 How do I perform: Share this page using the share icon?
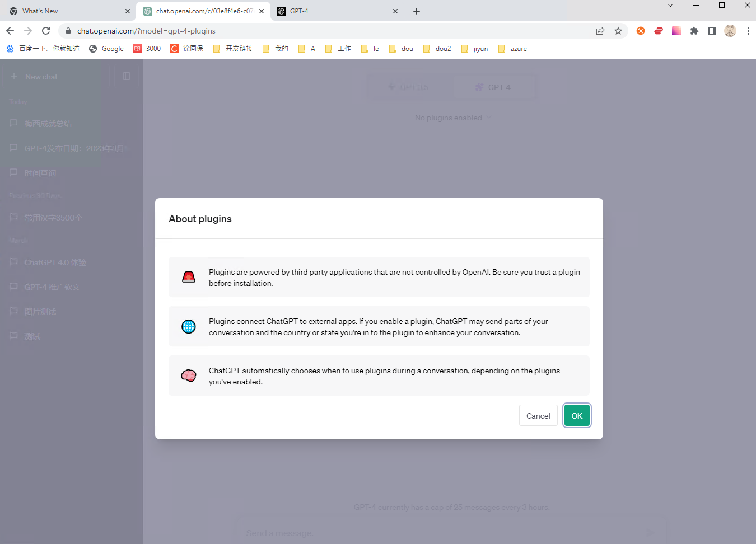pos(600,31)
